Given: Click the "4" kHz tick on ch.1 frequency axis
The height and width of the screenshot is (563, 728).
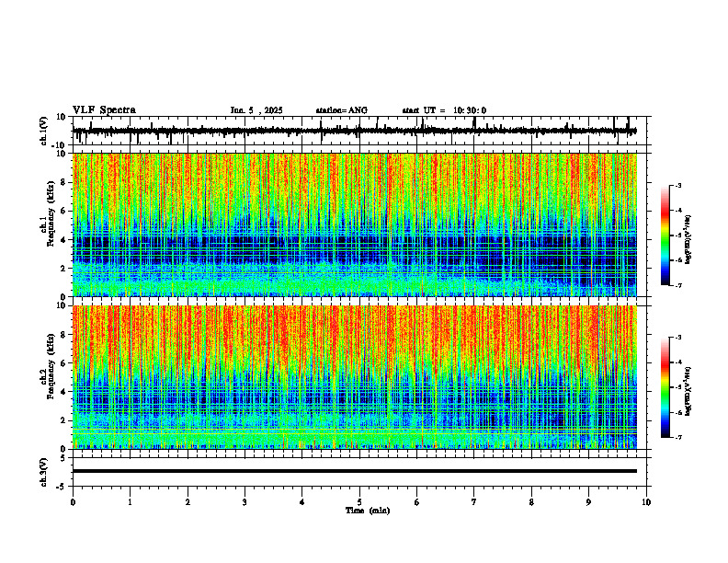Looking at the screenshot, I should 64,240.
